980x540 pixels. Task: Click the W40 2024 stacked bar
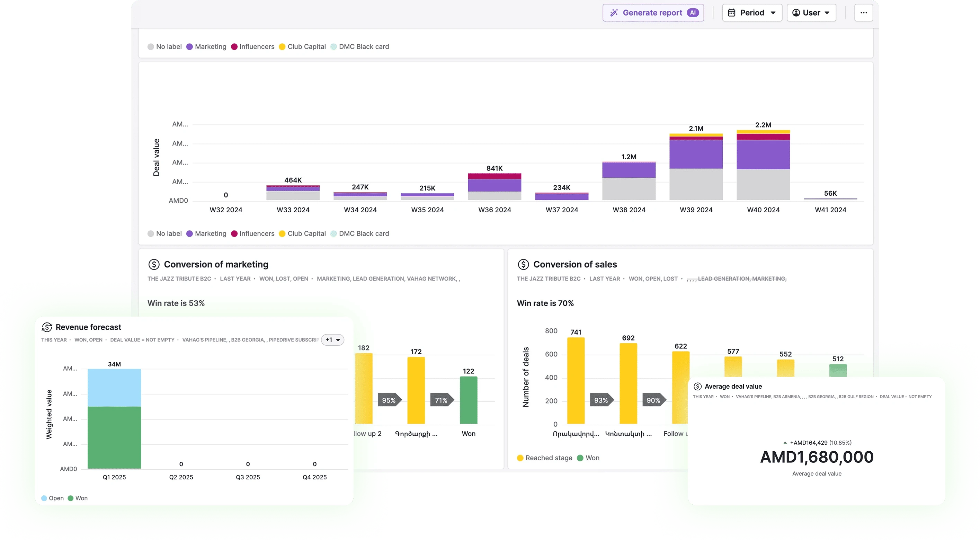click(x=763, y=167)
